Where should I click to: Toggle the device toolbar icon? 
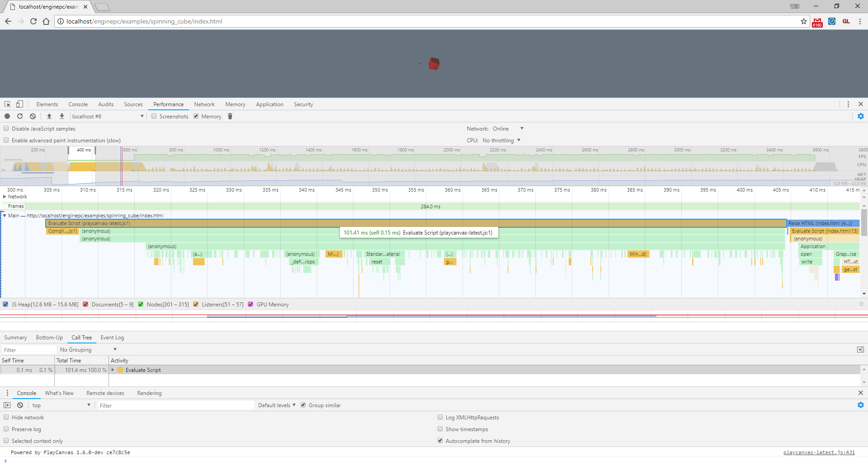[x=19, y=104]
